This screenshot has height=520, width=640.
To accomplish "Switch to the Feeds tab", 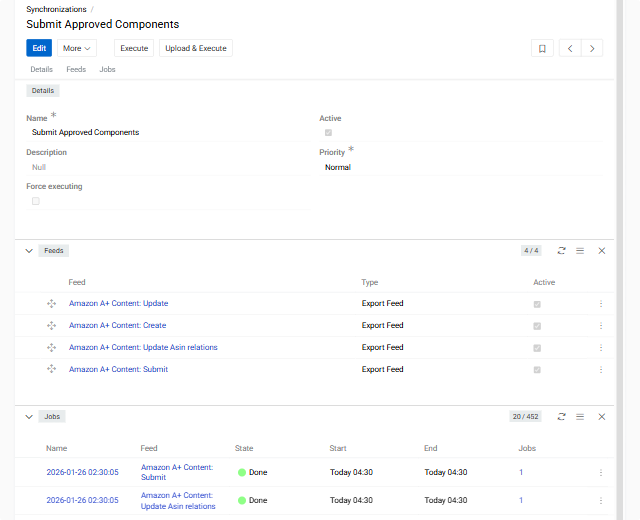I will [76, 70].
